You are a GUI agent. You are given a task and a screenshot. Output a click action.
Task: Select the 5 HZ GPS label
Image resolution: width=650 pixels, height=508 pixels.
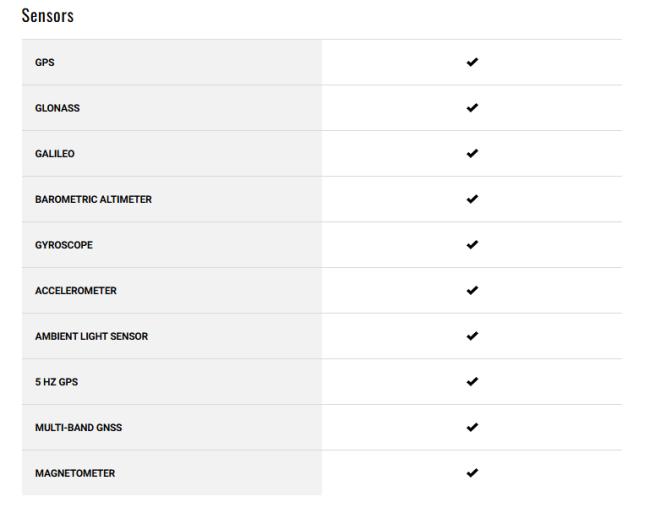56,382
